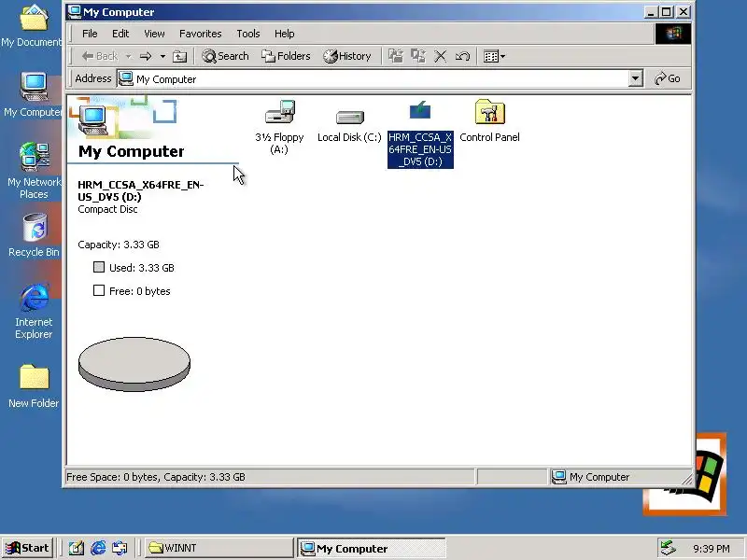Maximize the My Computer window
The height and width of the screenshot is (560, 747).
pos(667,12)
